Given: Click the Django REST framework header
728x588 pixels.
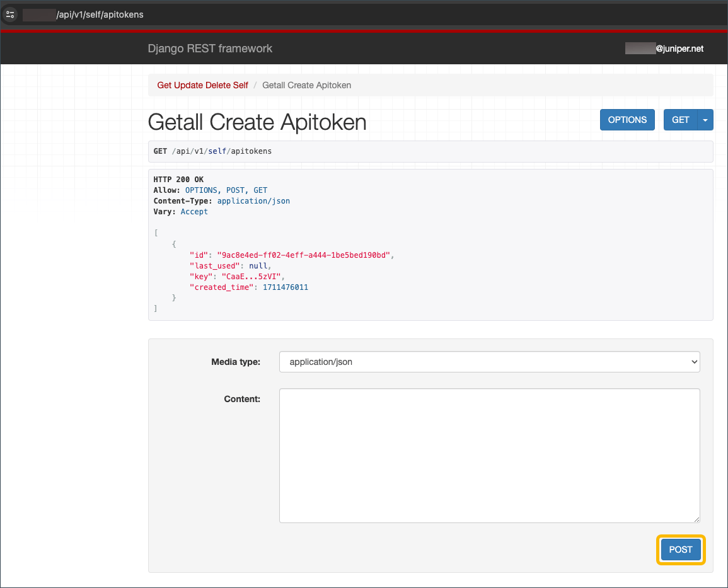Looking at the screenshot, I should 210,49.
